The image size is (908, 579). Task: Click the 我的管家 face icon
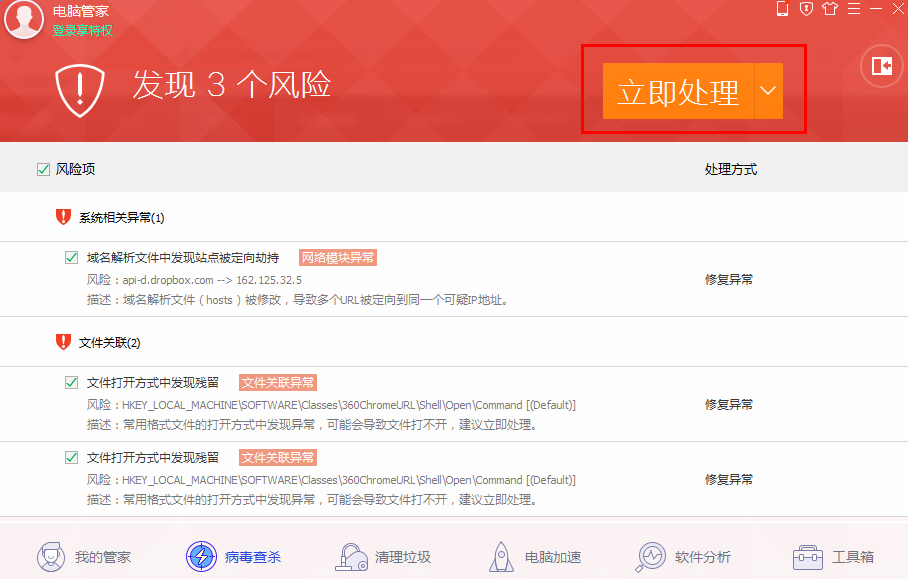51,557
